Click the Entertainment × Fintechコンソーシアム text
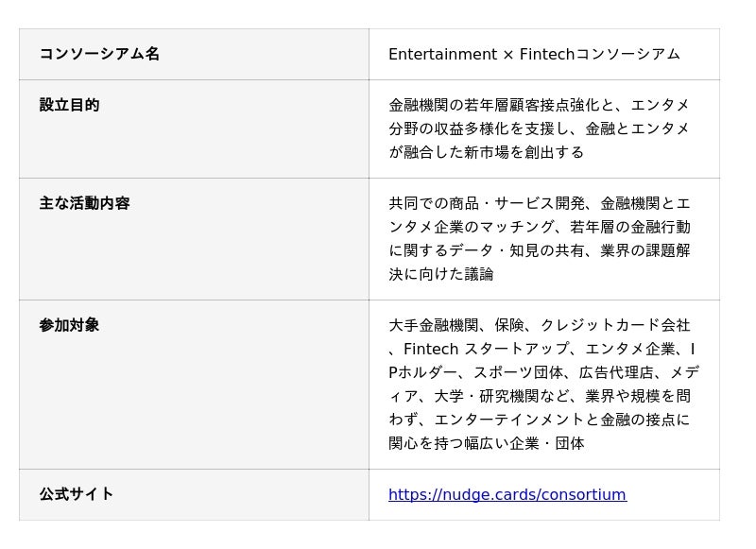Image resolution: width=756 pixels, height=549 pixels. (x=534, y=54)
